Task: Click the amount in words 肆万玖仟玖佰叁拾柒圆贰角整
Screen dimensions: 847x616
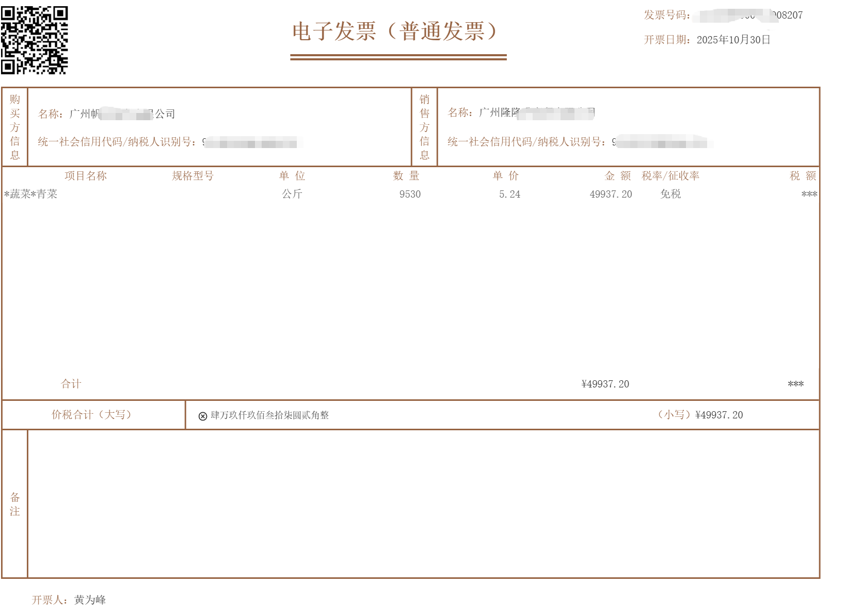Action: (269, 415)
